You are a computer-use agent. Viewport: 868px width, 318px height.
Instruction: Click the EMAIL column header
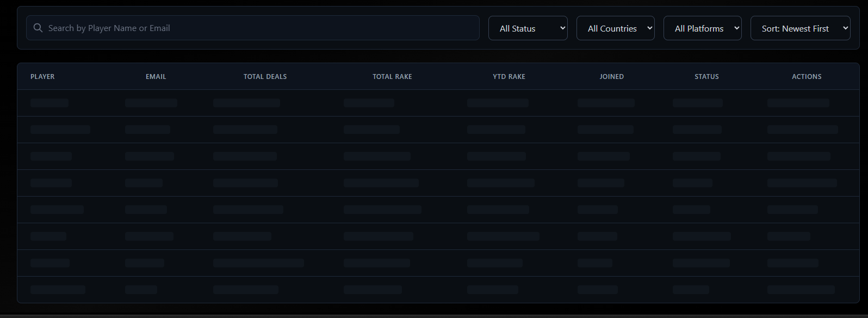[156, 77]
